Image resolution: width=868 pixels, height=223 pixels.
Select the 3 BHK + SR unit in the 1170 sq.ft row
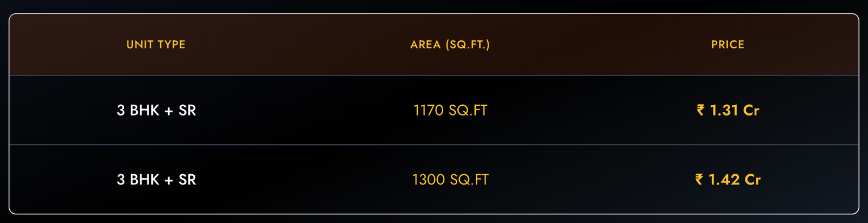pos(156,110)
